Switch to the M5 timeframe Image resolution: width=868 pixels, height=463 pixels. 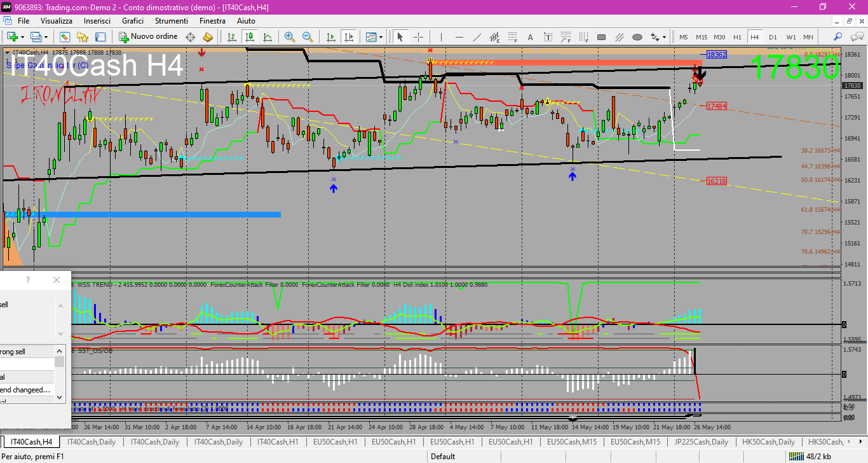click(684, 37)
